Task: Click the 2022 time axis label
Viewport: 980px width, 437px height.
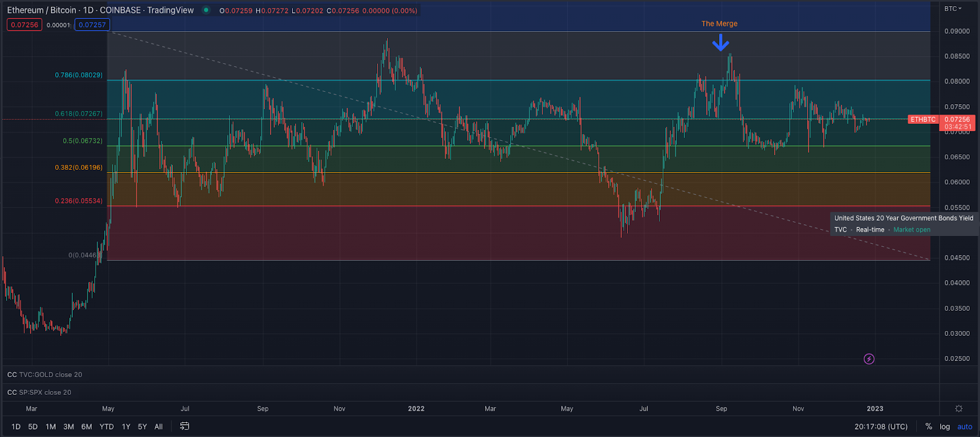Action: coord(416,409)
